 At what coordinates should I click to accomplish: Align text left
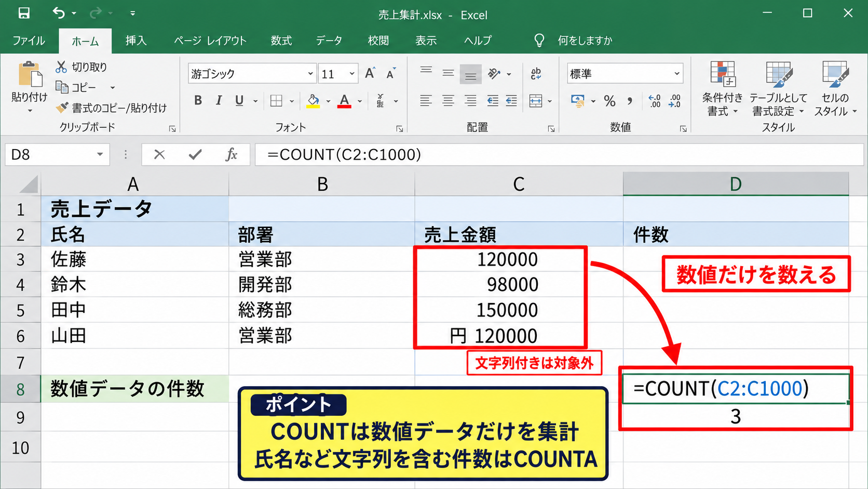click(426, 101)
